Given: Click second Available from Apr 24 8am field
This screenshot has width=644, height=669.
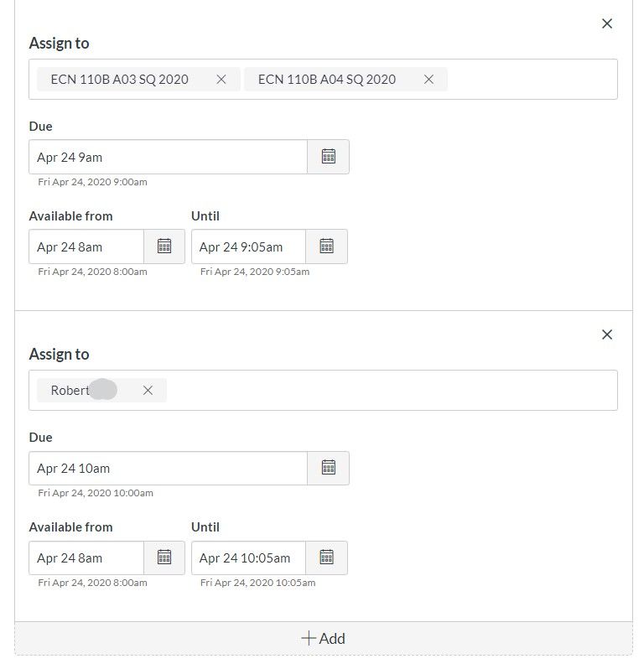Looking at the screenshot, I should (x=86, y=557).
